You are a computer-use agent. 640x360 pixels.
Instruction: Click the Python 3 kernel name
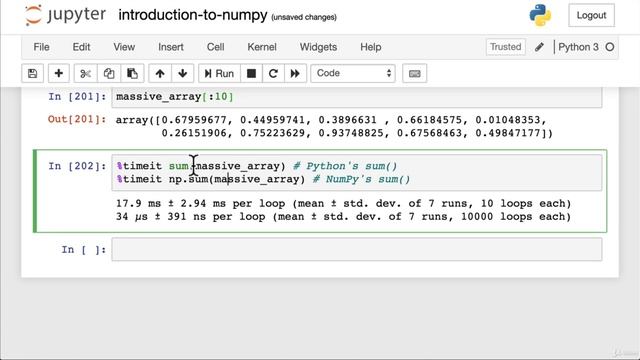pos(578,47)
